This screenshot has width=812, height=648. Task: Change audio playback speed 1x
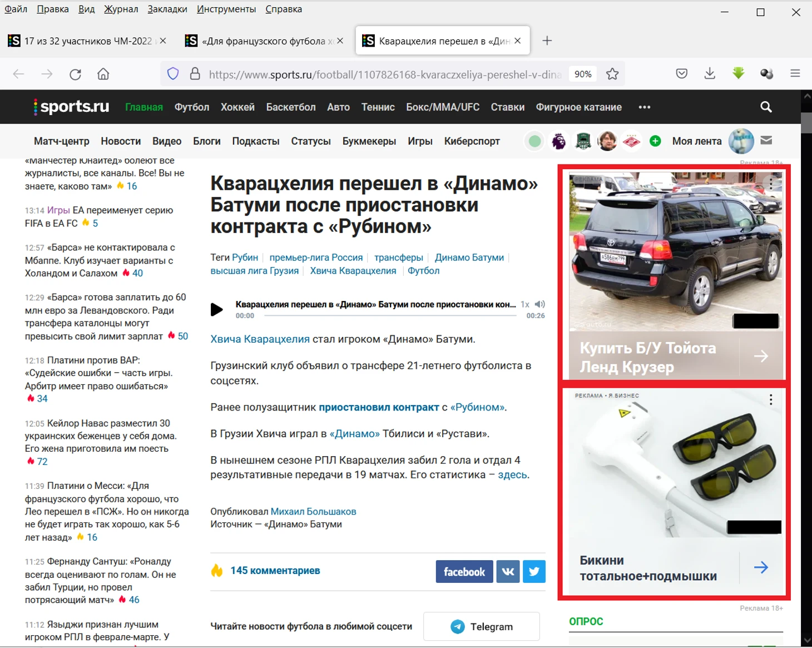point(525,304)
